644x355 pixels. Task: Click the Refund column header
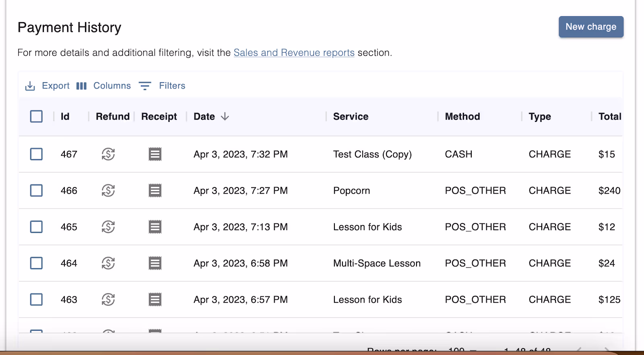[x=113, y=117]
